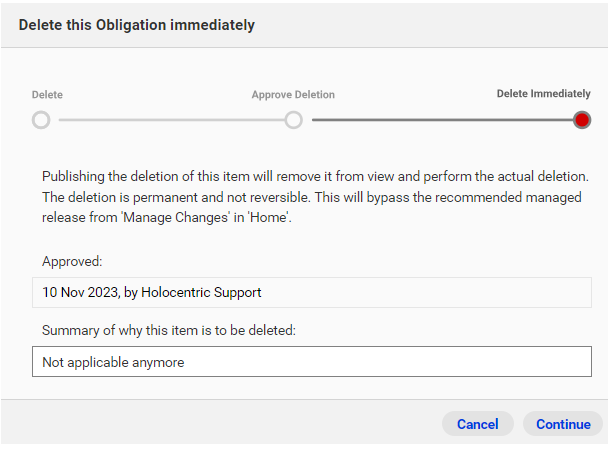
Task: Click the 'Delete' step label
Action: pyautogui.click(x=47, y=95)
